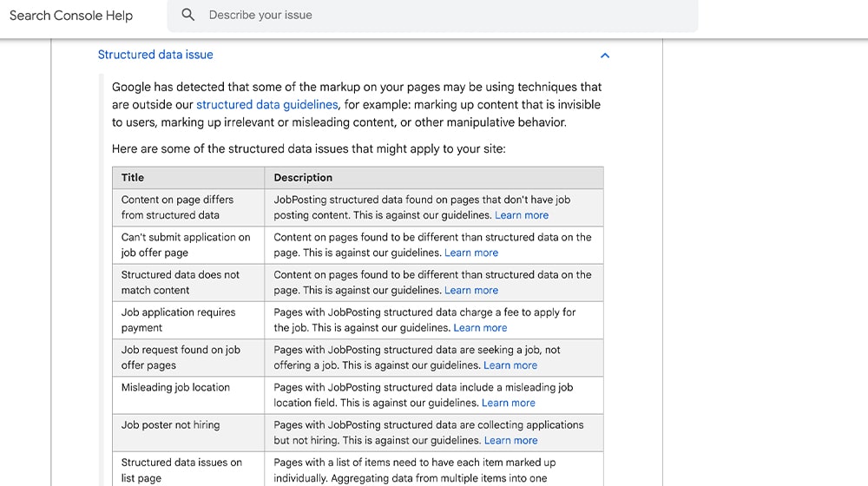Click 'Structured data issues on list page' cell
This screenshot has width=868, height=486.
[188, 470]
